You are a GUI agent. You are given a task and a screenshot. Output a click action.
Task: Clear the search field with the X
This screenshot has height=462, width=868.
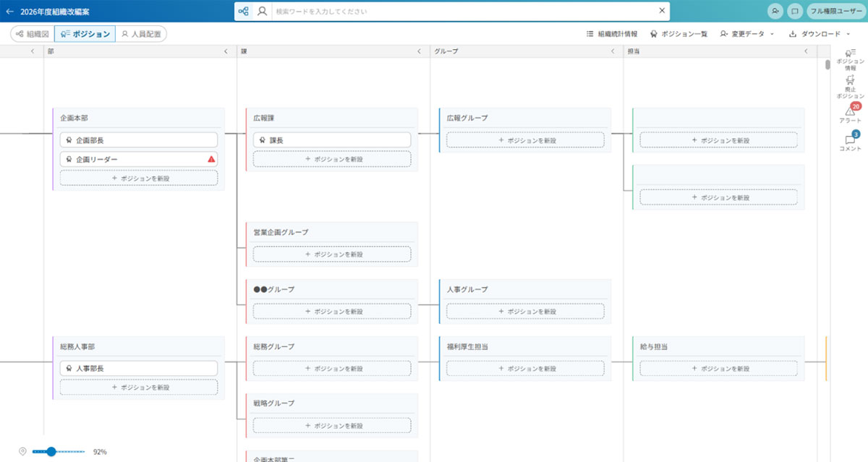tap(661, 11)
